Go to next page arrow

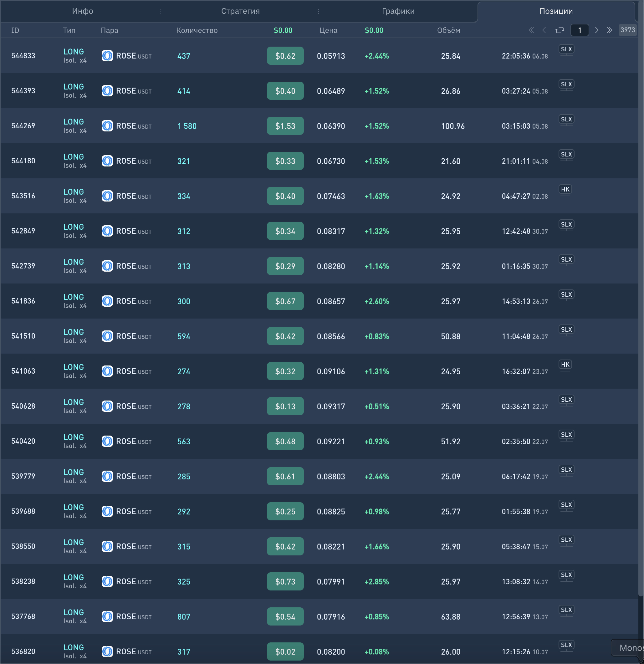click(596, 30)
